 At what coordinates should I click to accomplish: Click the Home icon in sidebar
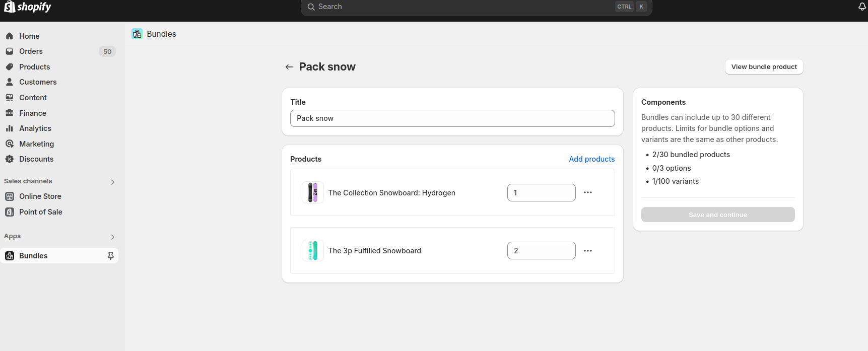(x=10, y=36)
